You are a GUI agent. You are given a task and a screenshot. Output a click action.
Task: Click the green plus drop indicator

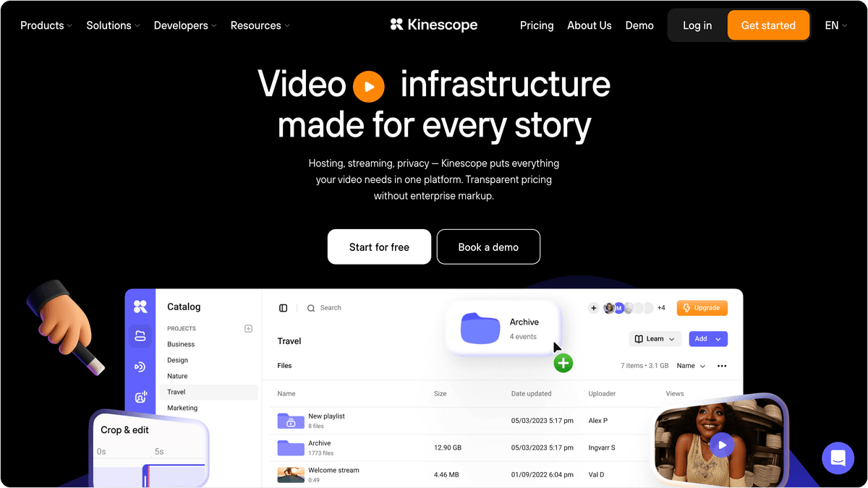click(563, 363)
